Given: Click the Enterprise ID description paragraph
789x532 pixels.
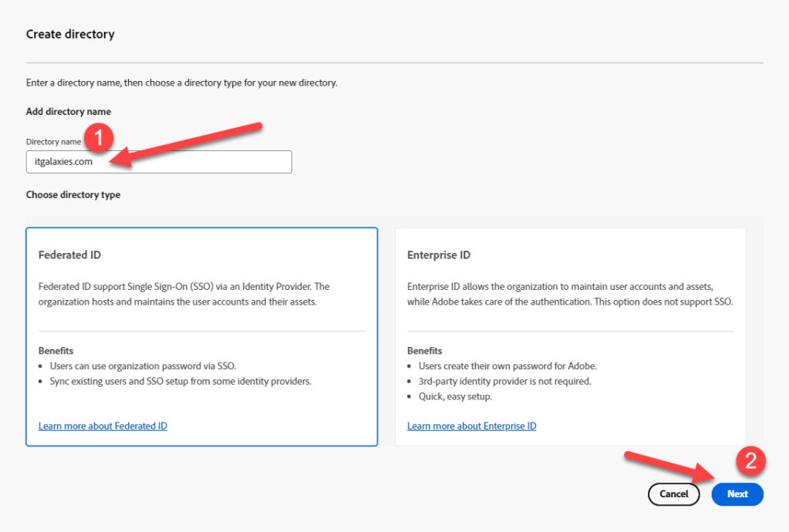Looking at the screenshot, I should (569, 294).
